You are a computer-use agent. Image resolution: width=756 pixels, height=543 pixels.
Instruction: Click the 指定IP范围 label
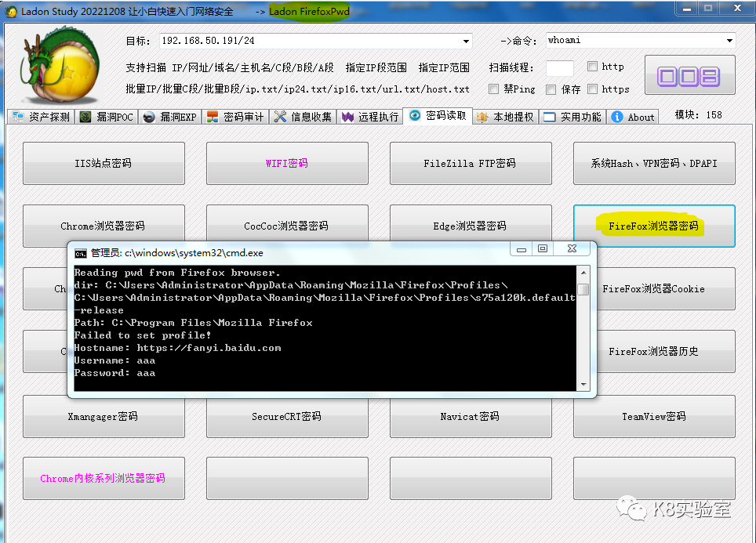click(x=444, y=67)
